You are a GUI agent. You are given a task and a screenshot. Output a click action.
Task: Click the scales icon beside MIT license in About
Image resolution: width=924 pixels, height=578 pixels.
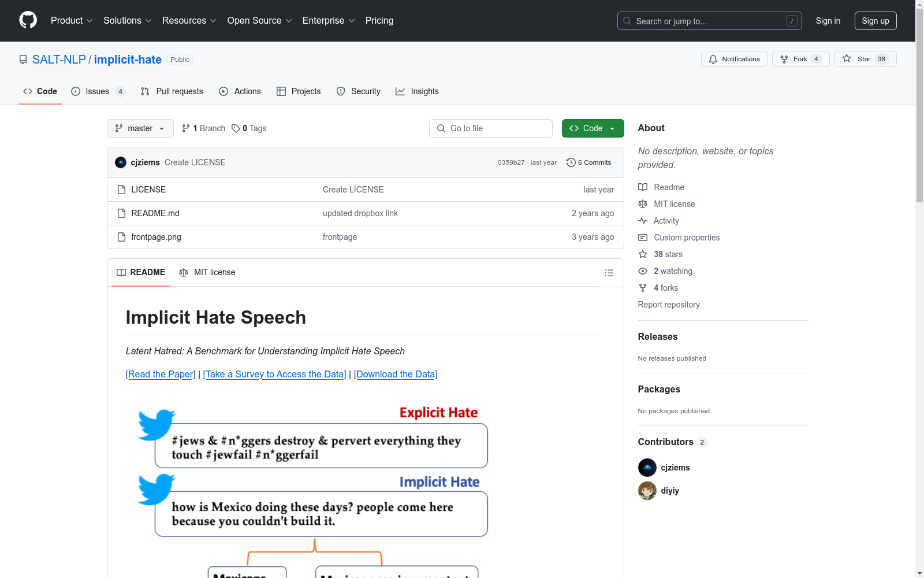pos(643,204)
